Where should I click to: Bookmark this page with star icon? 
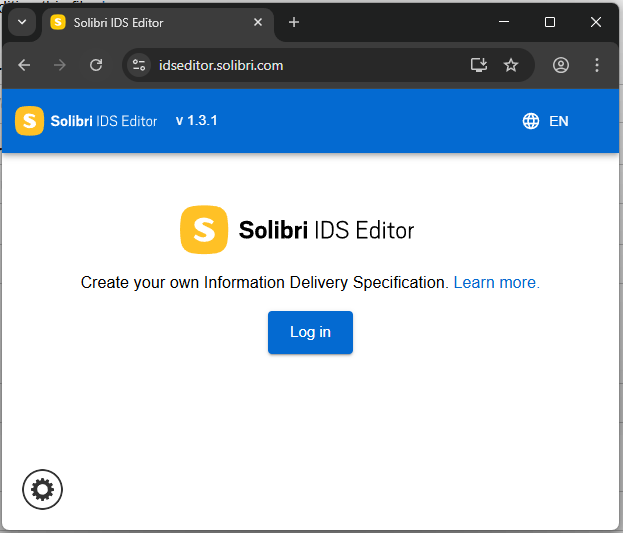tap(511, 65)
